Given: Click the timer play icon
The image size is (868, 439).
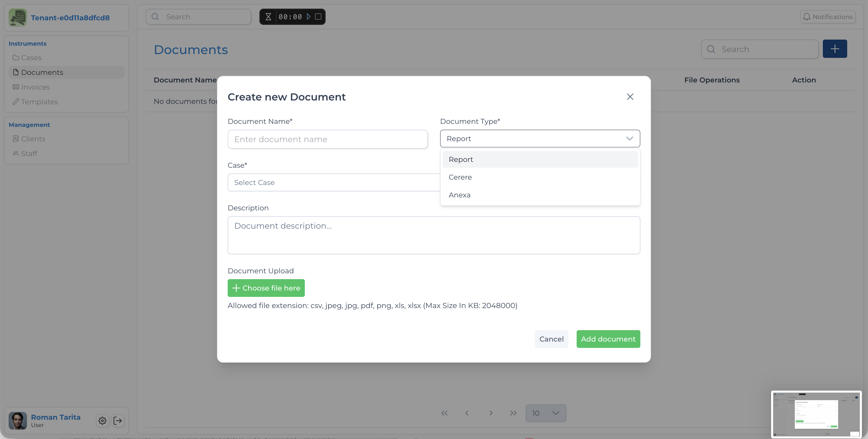Looking at the screenshot, I should click(x=308, y=16).
